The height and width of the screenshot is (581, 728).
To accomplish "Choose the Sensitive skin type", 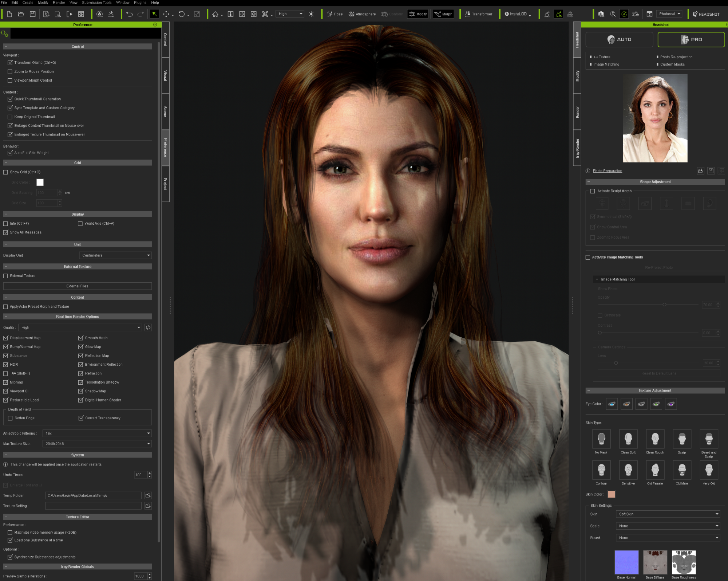I will tap(628, 470).
